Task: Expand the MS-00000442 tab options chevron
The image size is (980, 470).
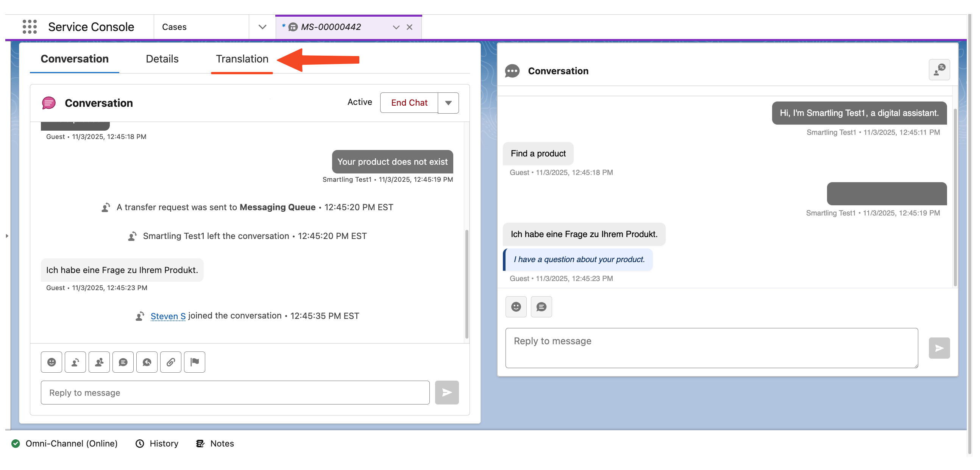Action: click(396, 27)
